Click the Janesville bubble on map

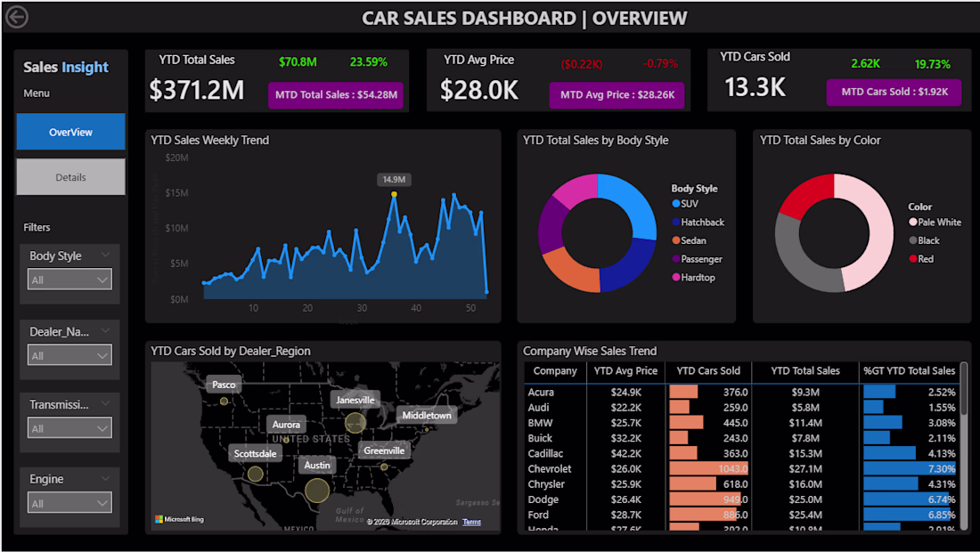[x=355, y=423]
